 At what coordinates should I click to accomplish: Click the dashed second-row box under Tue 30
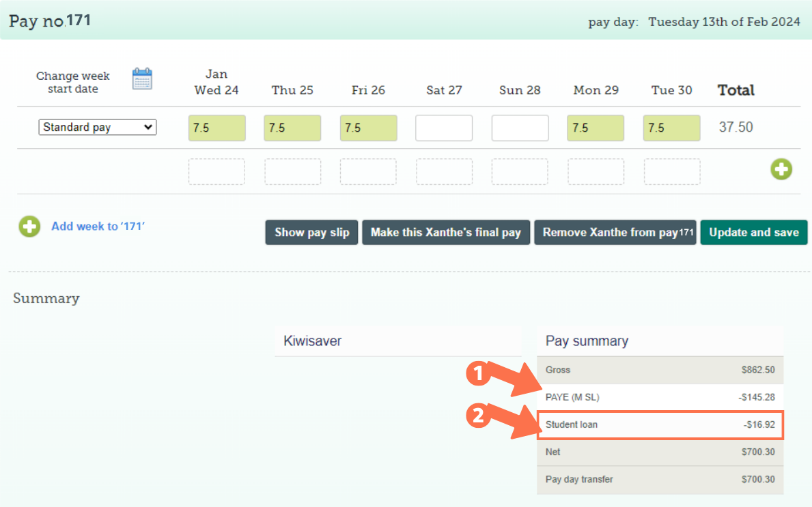tap(671, 172)
